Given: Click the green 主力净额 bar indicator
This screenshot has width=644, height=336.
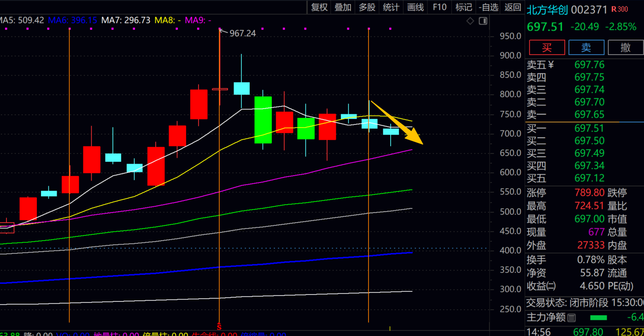Looking at the screenshot, I should coord(598,318).
